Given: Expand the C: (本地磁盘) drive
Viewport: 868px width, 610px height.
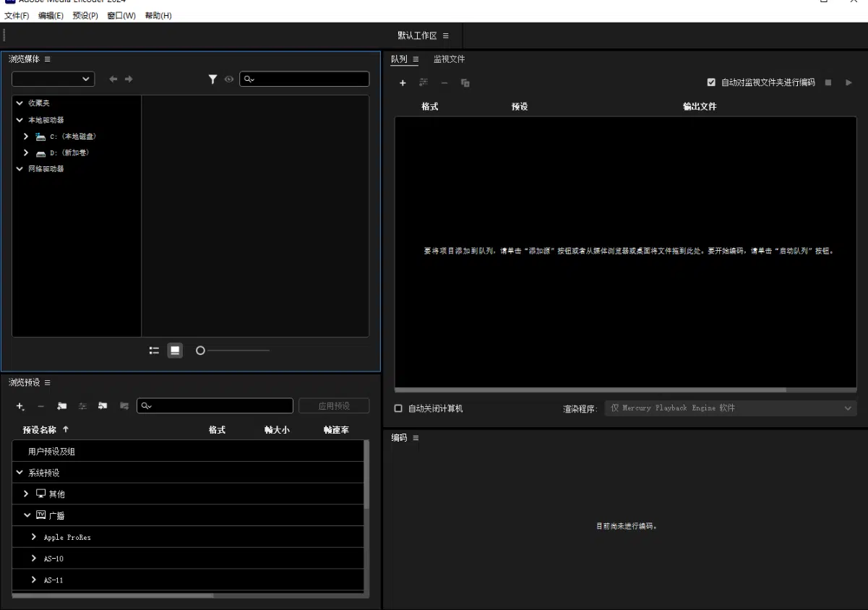Looking at the screenshot, I should [x=27, y=136].
